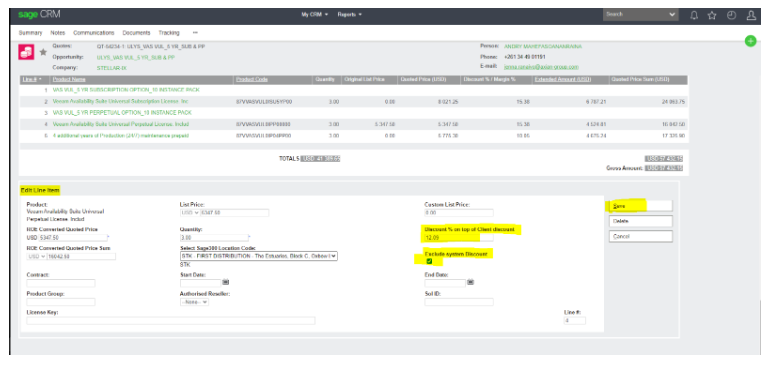Click into the top Search field
This screenshot has width=773, height=372.
[635, 15]
